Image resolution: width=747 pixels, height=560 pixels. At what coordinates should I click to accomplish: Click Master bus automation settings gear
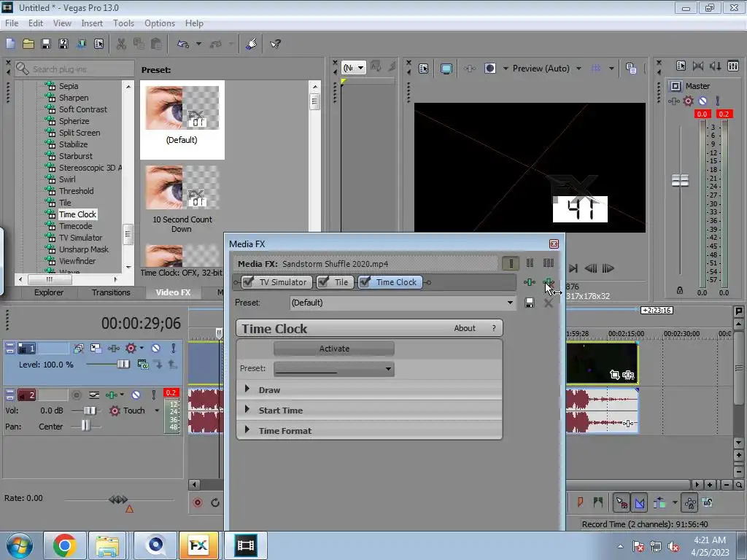point(688,101)
